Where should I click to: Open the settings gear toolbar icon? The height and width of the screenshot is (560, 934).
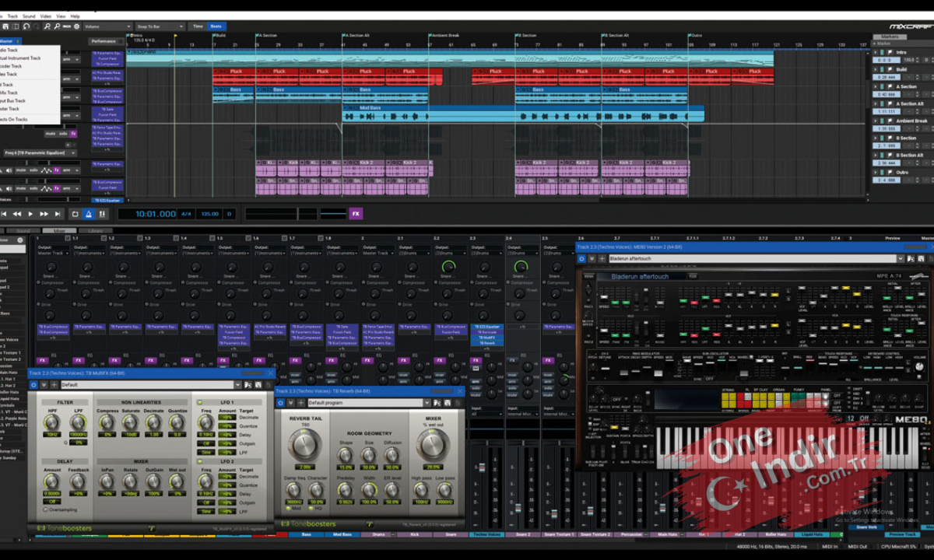76,26
